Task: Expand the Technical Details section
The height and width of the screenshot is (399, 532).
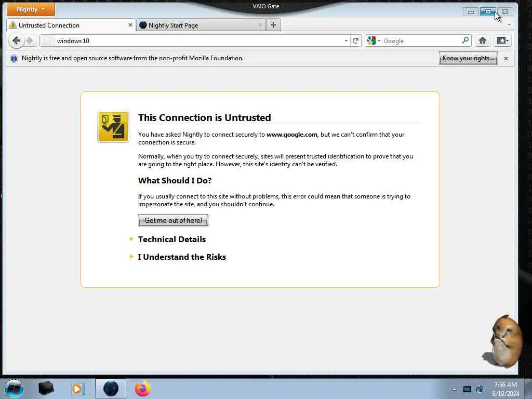Action: tap(171, 239)
